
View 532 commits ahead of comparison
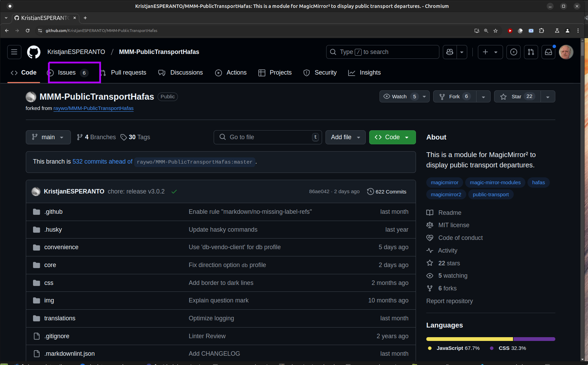point(103,162)
